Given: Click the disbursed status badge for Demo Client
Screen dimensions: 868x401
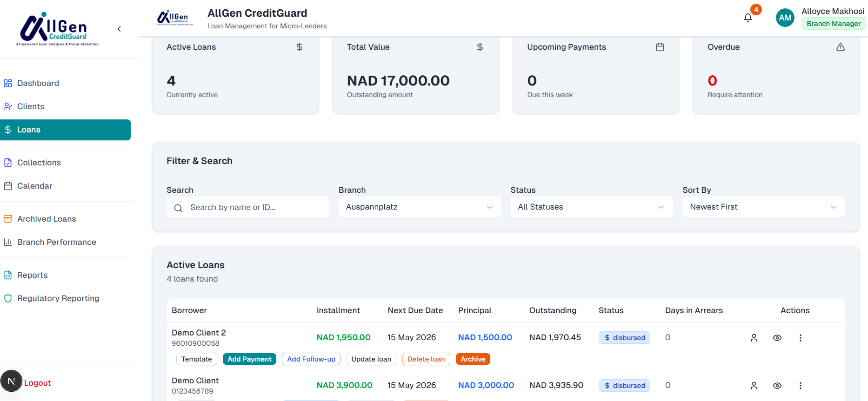Looking at the screenshot, I should (x=624, y=386).
